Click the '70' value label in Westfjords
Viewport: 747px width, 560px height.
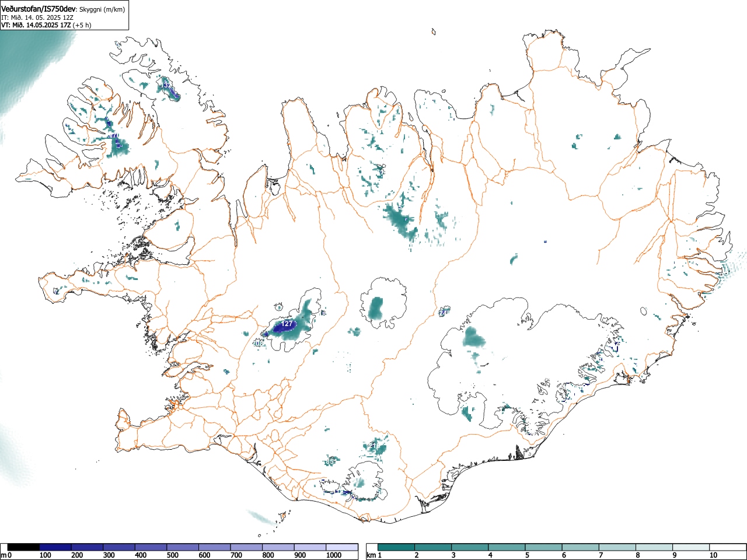tap(115, 136)
